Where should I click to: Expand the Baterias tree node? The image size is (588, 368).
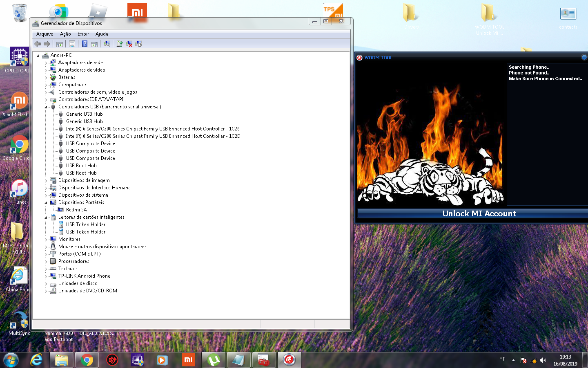click(x=46, y=78)
